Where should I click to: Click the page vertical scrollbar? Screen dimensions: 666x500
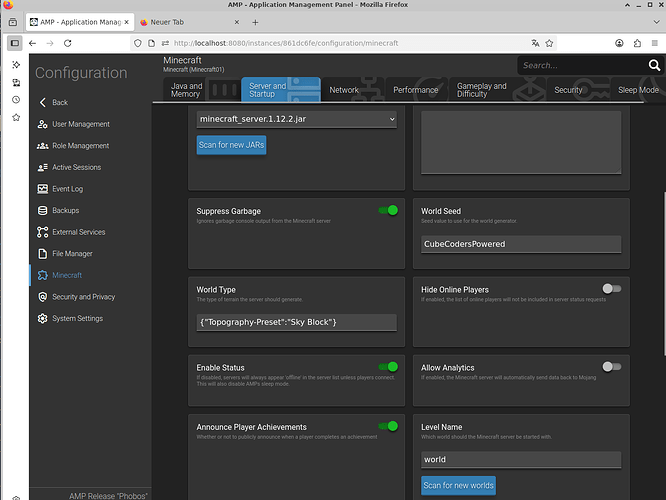tap(664, 276)
